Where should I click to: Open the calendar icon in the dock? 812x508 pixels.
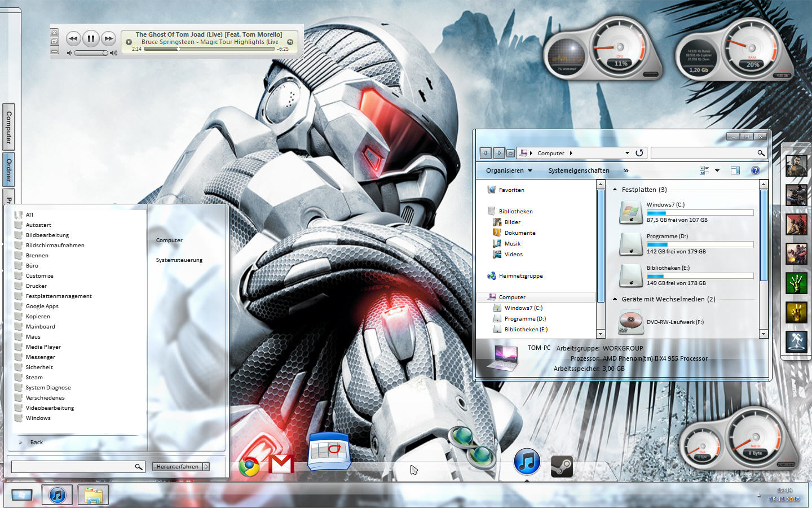tap(329, 451)
